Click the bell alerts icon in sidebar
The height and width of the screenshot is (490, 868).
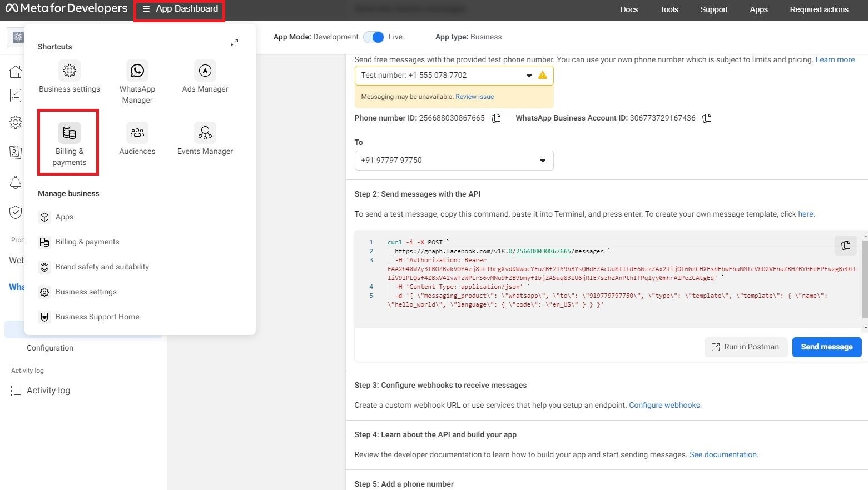click(x=16, y=182)
